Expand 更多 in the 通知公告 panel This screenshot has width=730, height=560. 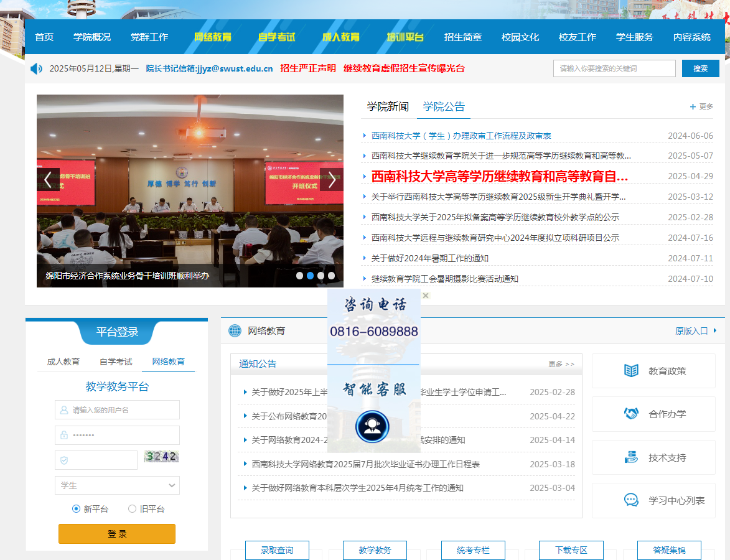561,364
